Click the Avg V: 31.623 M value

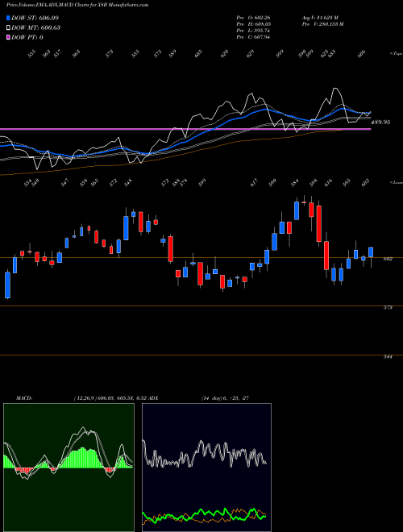(x=320, y=18)
